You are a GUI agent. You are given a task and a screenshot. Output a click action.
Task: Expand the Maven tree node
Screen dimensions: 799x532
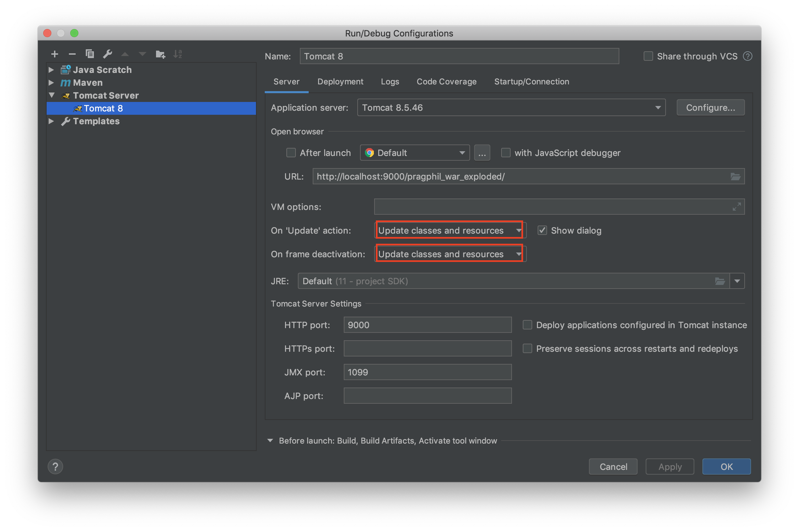point(51,83)
